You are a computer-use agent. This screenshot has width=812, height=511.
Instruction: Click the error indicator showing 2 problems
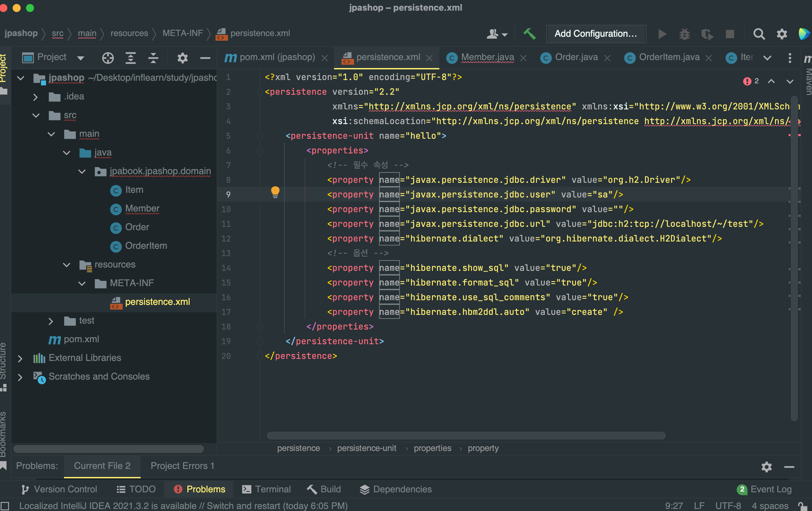tap(751, 81)
